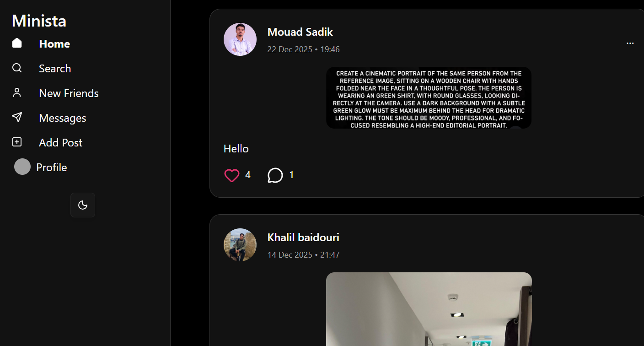Open comments on Mouad Sadik's post
Screen dimensions: 644x346
(275, 175)
